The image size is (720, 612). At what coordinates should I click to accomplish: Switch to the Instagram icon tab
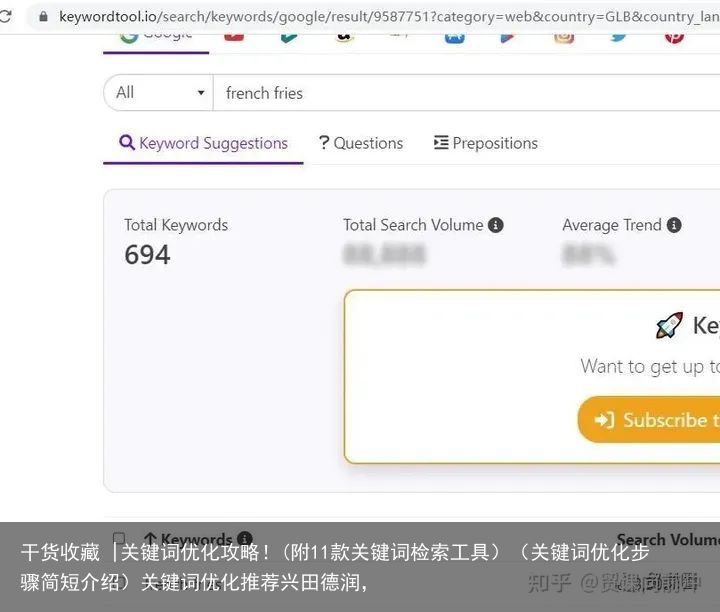(x=564, y=38)
